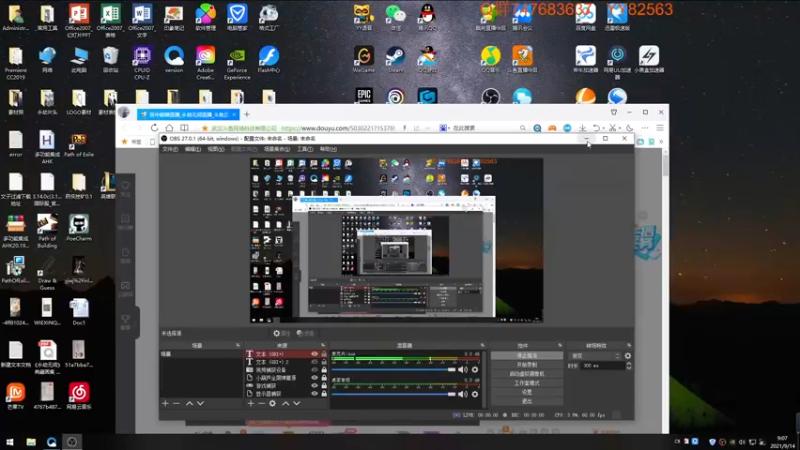800x450 pixels.
Task: Pop out the Sources dock panel icon
Action: coord(323,345)
